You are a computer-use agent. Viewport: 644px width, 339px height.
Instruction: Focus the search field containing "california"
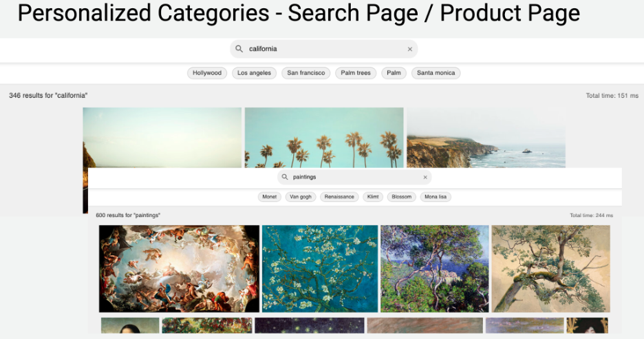323,49
